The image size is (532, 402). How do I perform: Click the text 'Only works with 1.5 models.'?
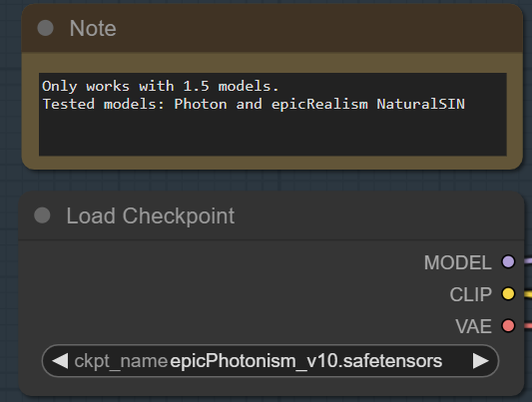(x=160, y=87)
